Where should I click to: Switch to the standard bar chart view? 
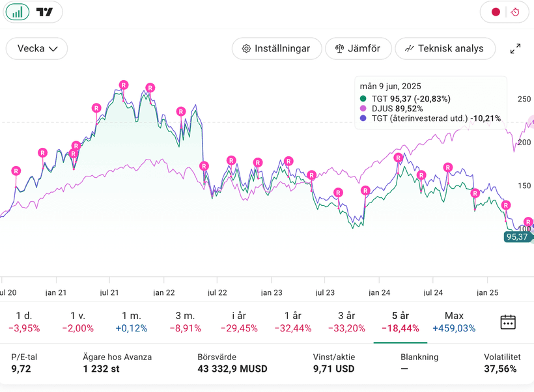[18, 12]
